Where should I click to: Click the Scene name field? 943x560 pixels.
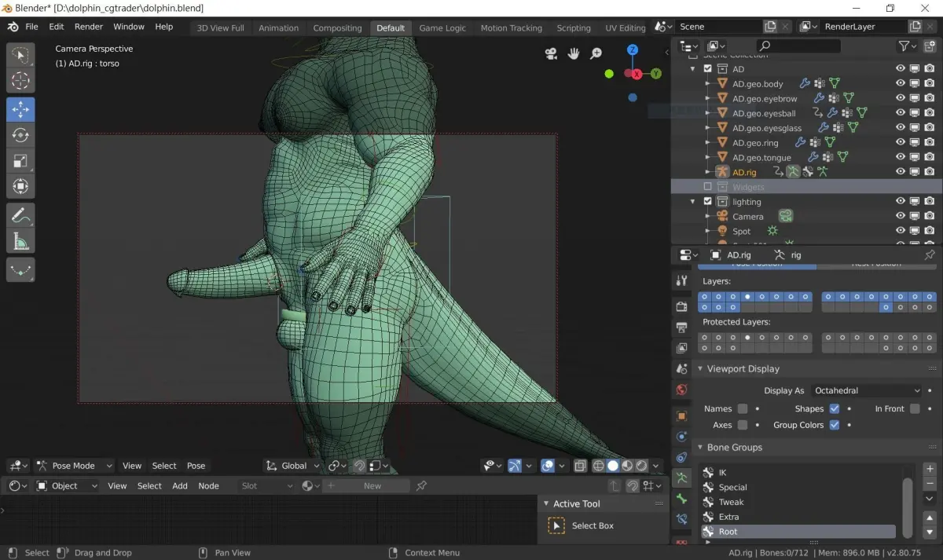[719, 27]
